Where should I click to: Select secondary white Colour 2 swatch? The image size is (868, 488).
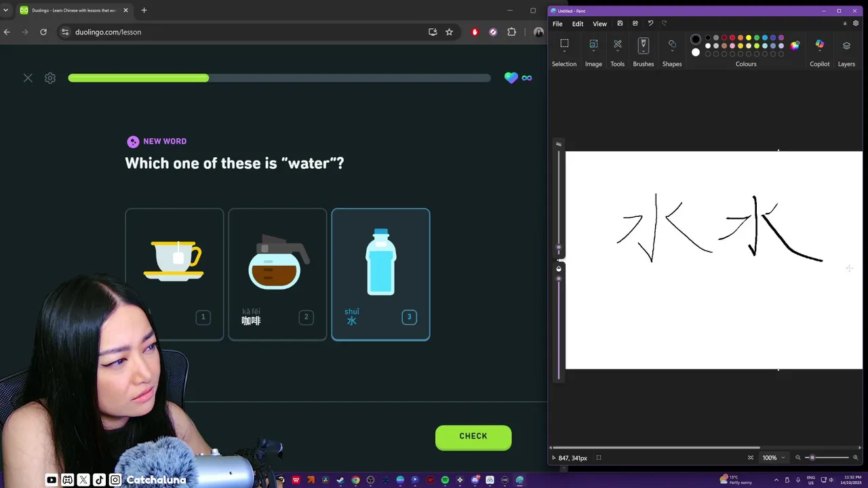click(696, 52)
